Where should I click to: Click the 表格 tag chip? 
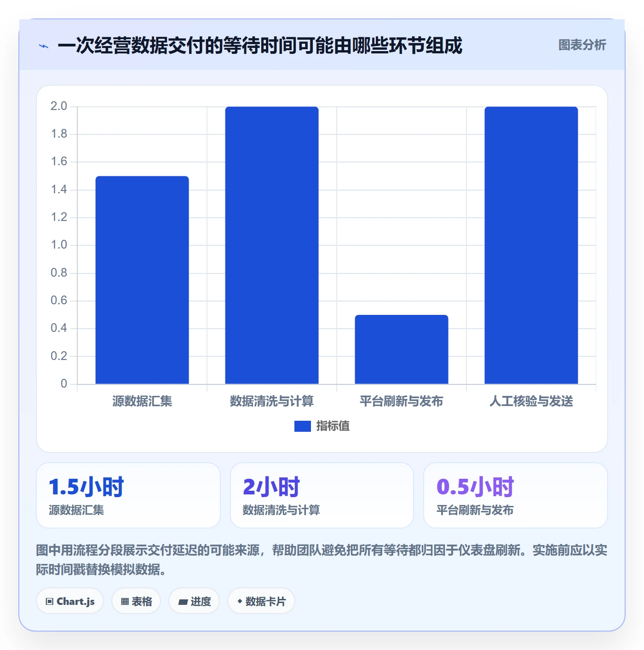coord(136,601)
